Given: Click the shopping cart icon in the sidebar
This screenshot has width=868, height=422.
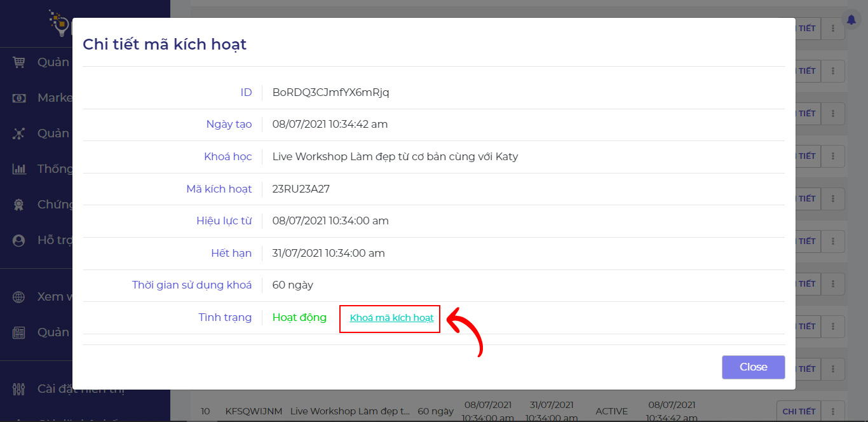Looking at the screenshot, I should [19, 62].
